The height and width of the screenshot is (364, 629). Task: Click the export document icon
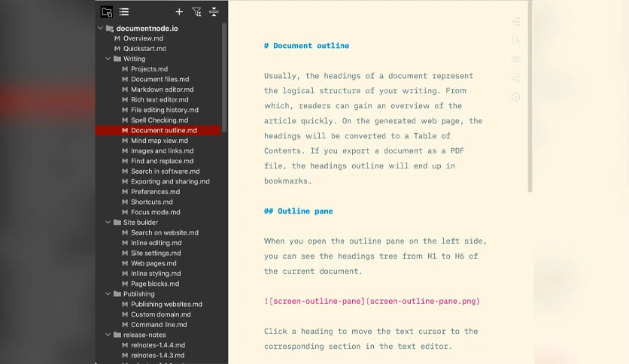516,41
